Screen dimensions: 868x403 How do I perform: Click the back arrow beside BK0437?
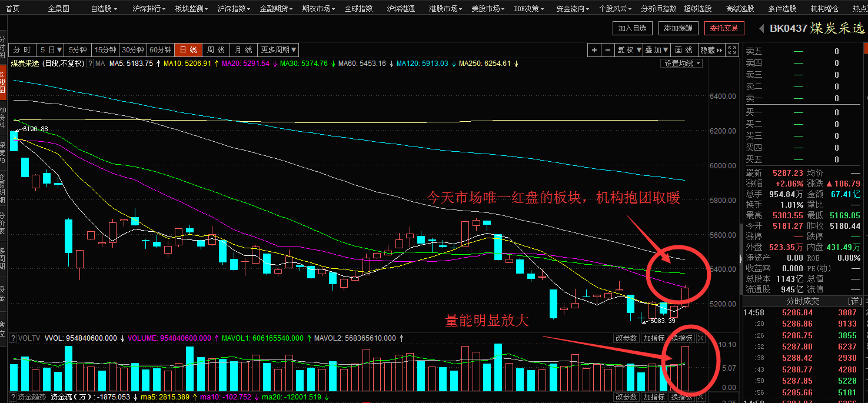pos(761,28)
